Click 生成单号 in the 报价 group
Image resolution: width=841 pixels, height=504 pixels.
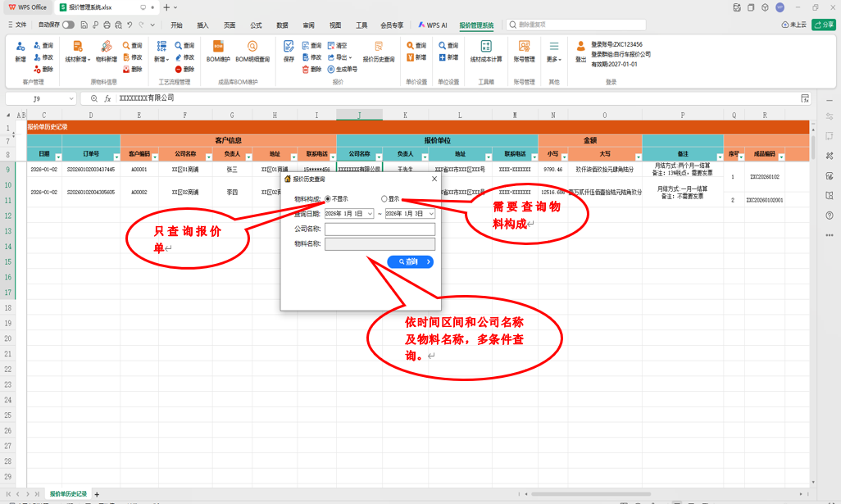point(342,69)
